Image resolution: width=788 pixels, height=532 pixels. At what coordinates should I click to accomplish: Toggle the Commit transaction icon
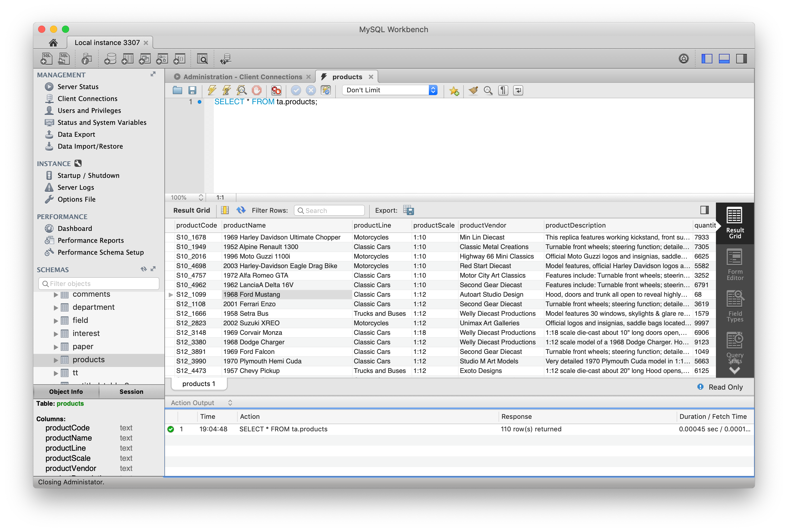(x=295, y=90)
